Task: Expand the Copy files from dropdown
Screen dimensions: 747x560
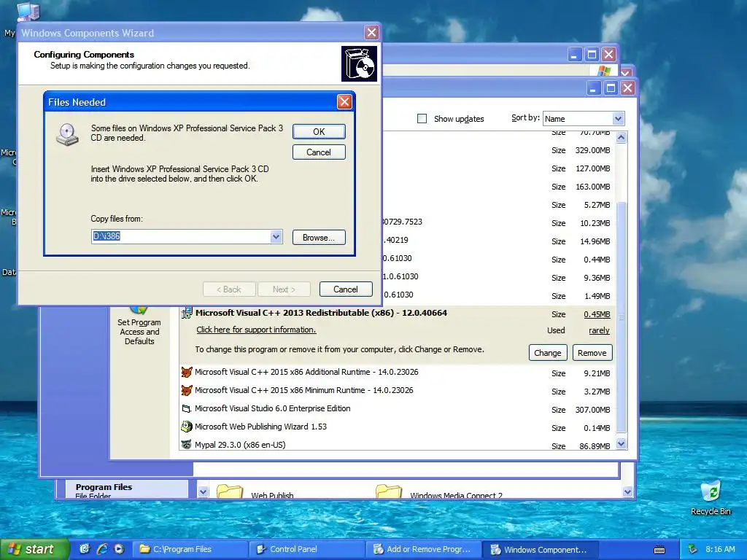Action: pos(276,237)
